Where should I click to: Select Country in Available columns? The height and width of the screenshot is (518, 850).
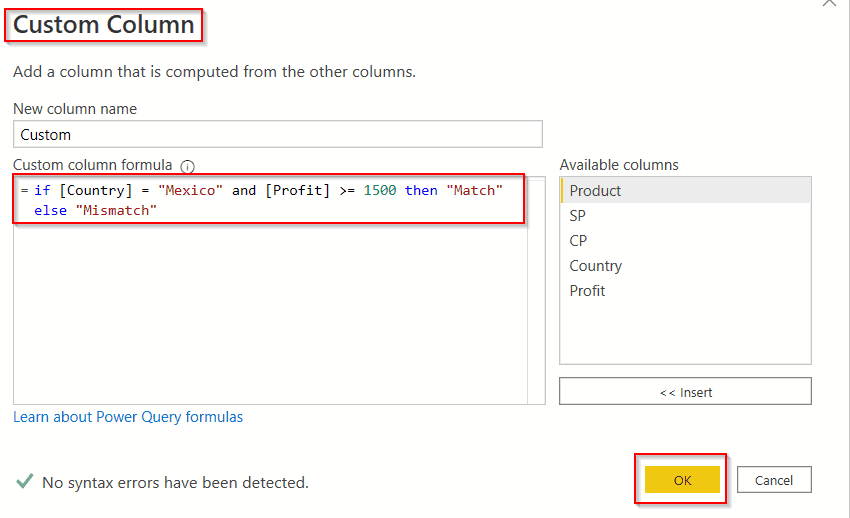click(x=685, y=266)
